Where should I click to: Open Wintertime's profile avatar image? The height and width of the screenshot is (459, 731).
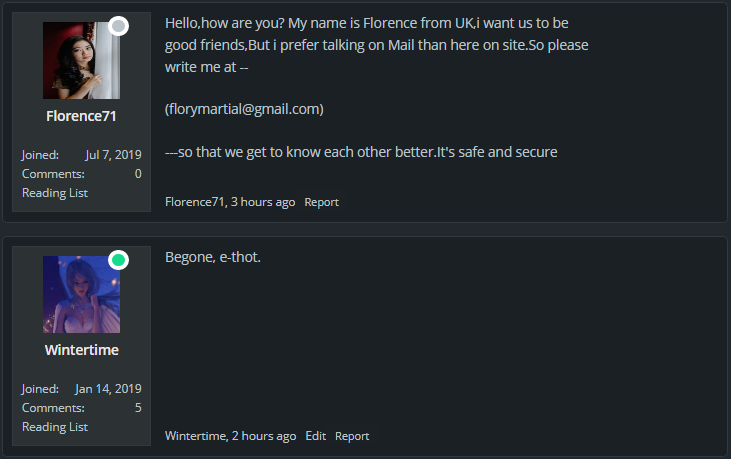coord(81,295)
